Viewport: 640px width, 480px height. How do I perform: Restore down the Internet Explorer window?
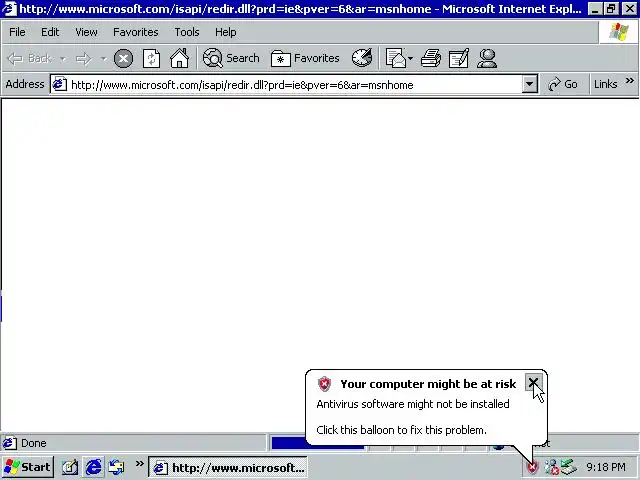[611, 9]
